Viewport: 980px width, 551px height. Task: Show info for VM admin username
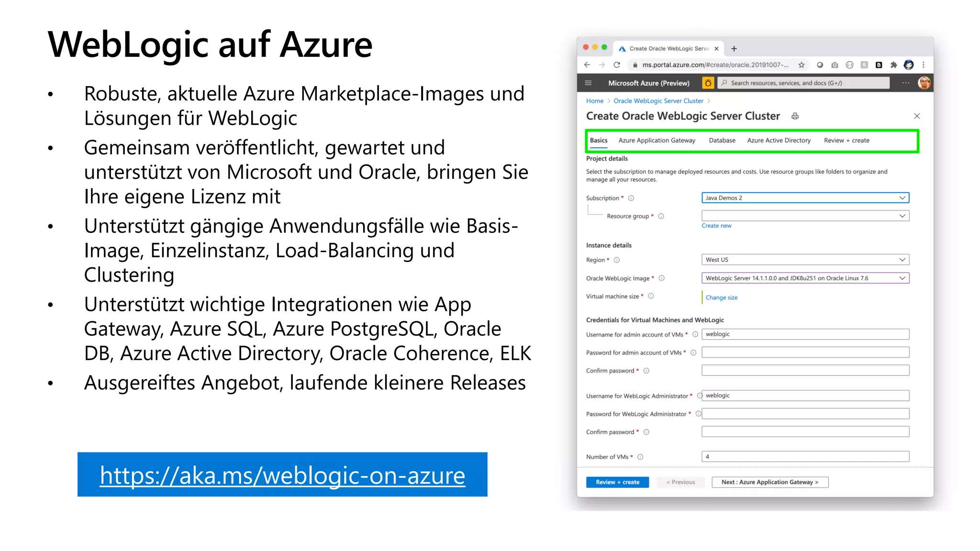[695, 334]
